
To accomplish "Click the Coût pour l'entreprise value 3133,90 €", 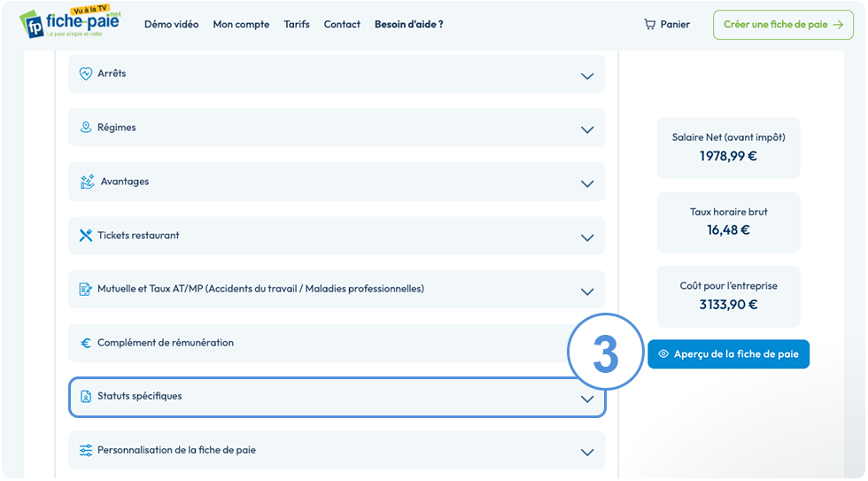I will [728, 305].
